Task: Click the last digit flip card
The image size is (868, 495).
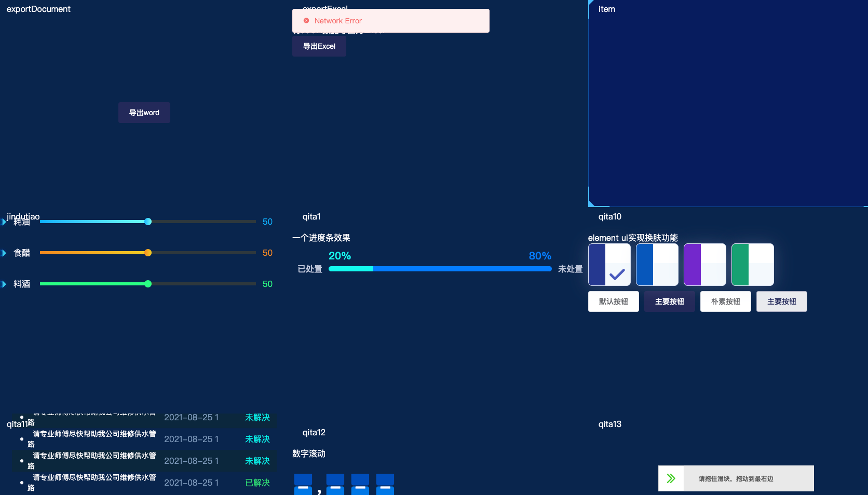Action: tap(385, 484)
